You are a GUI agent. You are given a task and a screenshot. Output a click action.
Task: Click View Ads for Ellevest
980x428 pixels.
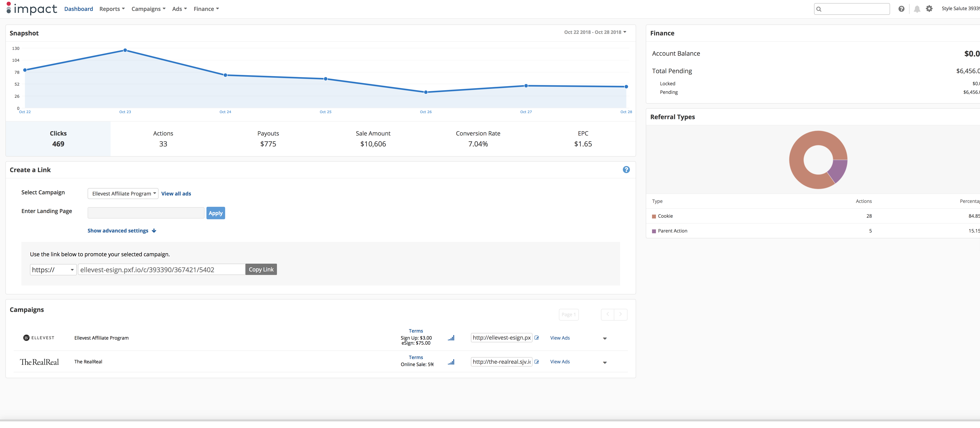point(560,338)
